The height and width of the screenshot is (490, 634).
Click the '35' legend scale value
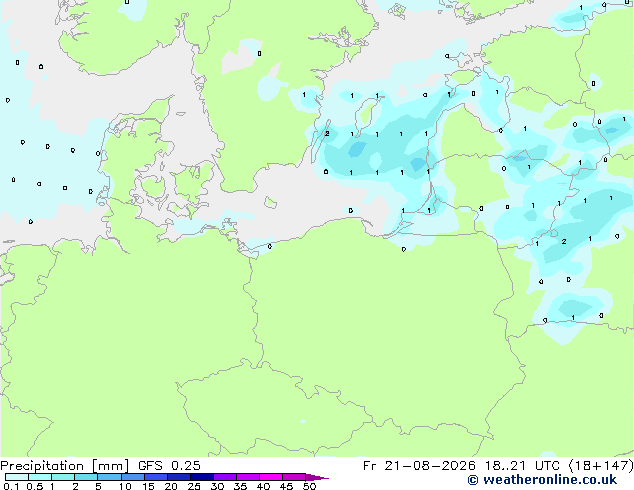[240, 486]
